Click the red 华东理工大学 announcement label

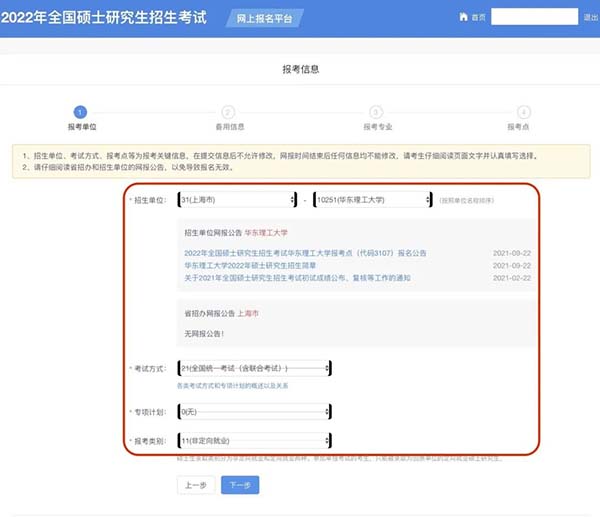click(x=266, y=233)
